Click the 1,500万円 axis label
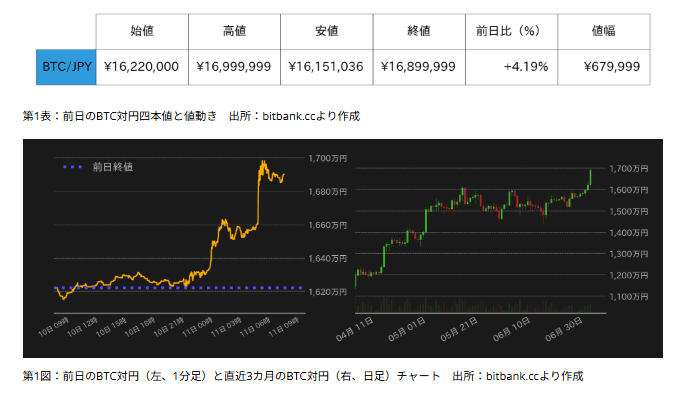Image resolution: width=678 pixels, height=394 pixels. (629, 211)
